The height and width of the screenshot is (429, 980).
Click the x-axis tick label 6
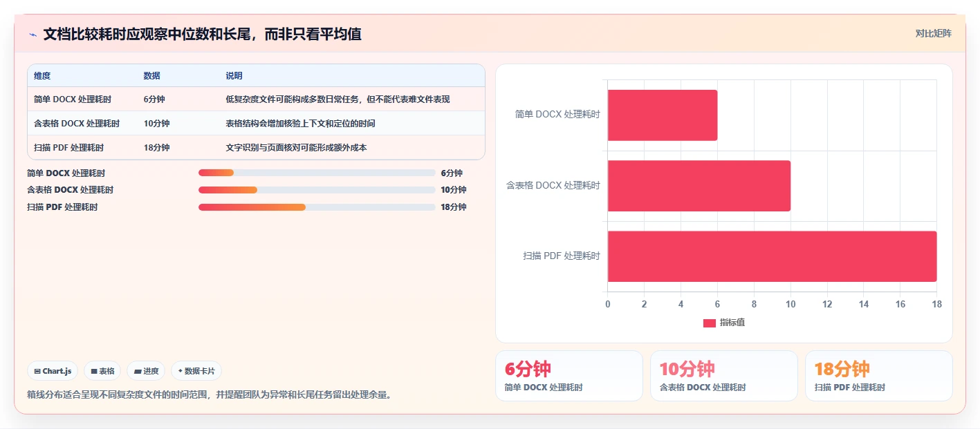[x=717, y=304]
